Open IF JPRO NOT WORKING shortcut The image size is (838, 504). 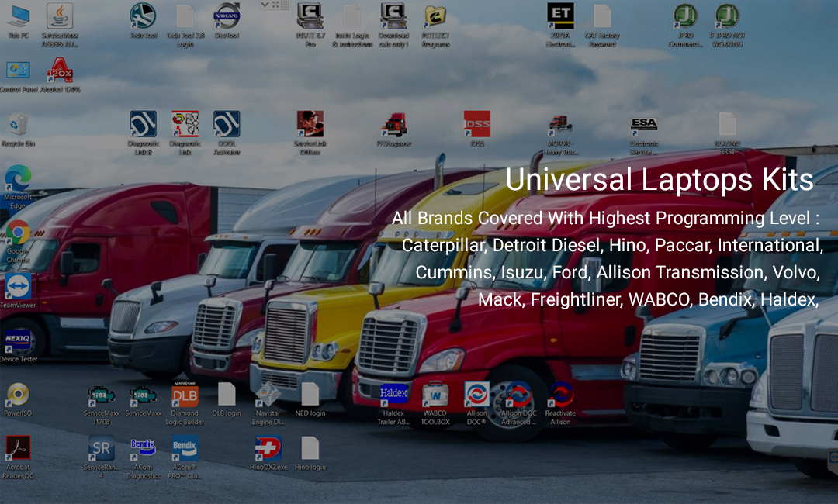tap(727, 24)
